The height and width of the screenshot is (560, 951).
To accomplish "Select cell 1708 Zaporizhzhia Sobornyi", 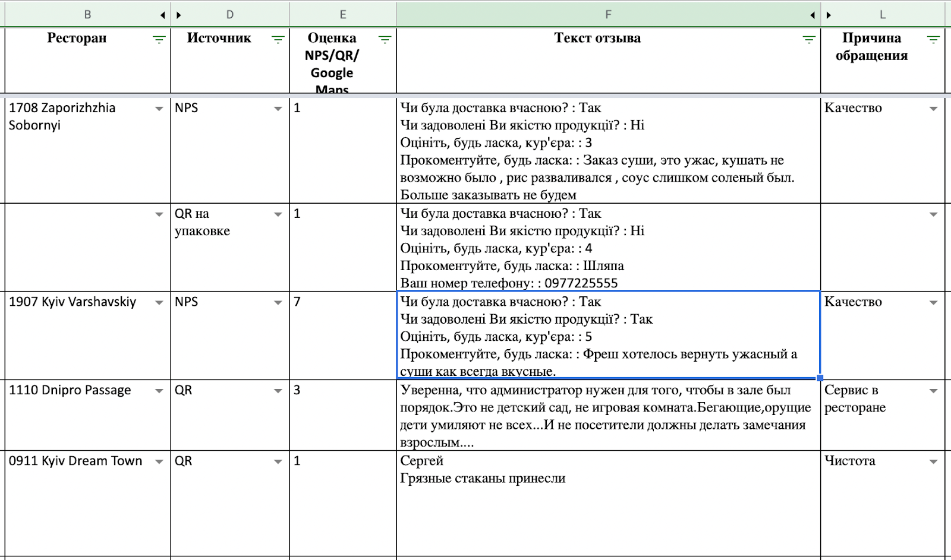I will point(88,150).
